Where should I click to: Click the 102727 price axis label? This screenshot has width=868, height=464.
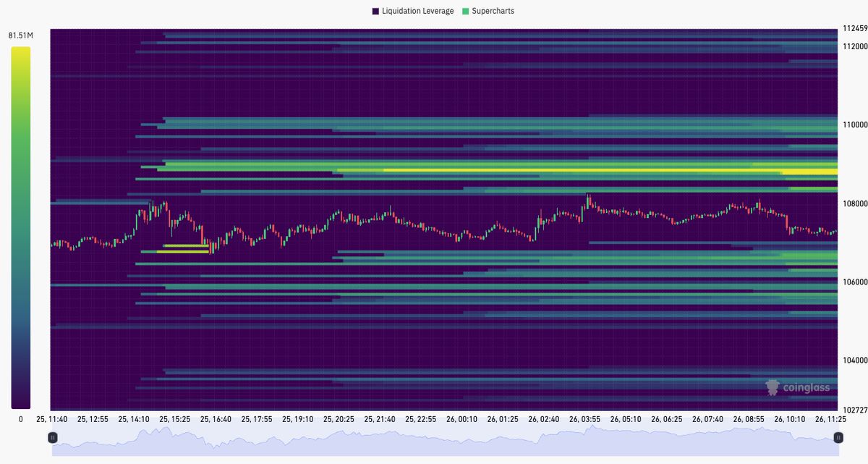854,410
